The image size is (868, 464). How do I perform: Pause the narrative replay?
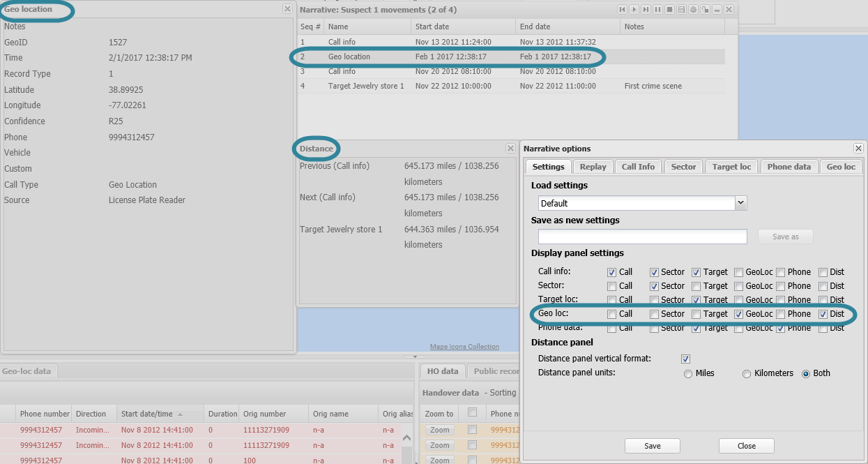coord(657,10)
